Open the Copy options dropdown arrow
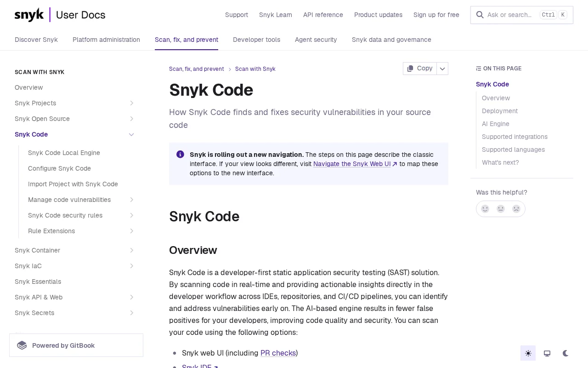588x368 pixels. [x=442, y=69]
